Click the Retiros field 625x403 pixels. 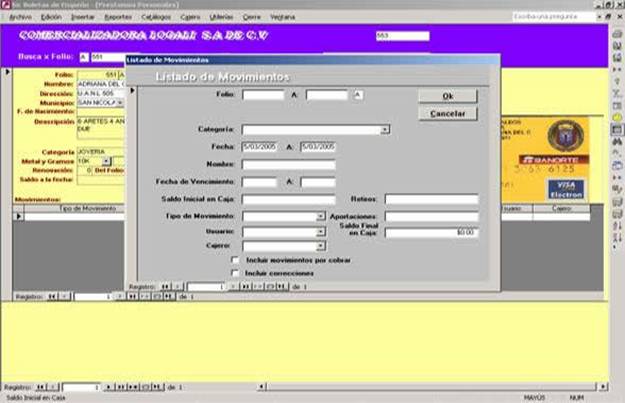point(431,199)
